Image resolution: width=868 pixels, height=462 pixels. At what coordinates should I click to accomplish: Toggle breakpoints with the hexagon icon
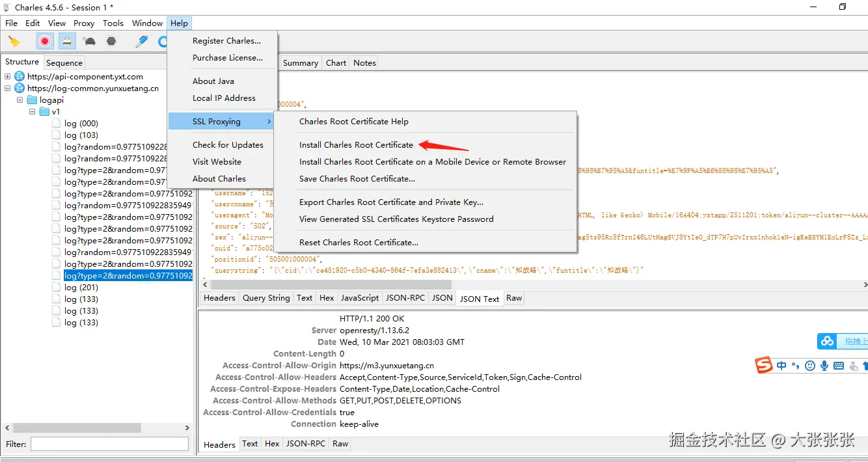click(x=111, y=41)
